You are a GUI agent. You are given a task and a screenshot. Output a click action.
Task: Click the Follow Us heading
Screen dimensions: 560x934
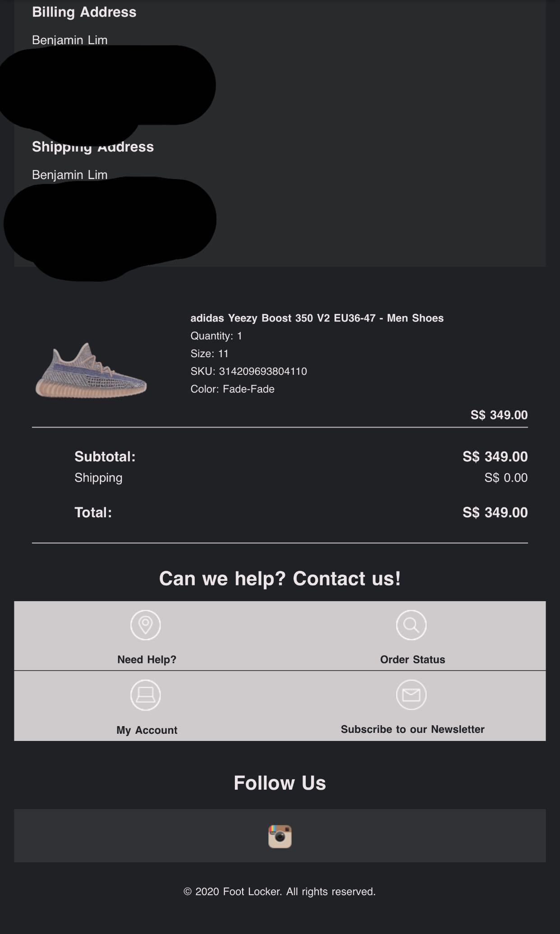[280, 783]
